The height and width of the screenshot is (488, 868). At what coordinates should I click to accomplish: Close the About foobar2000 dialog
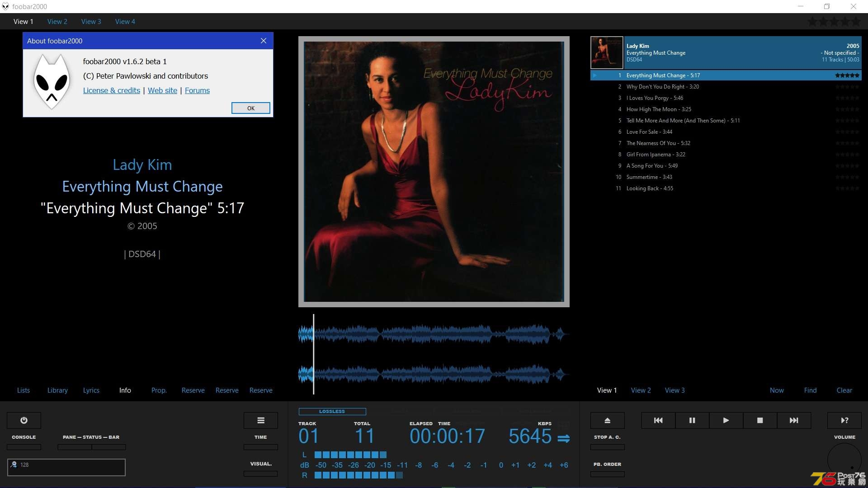(264, 41)
